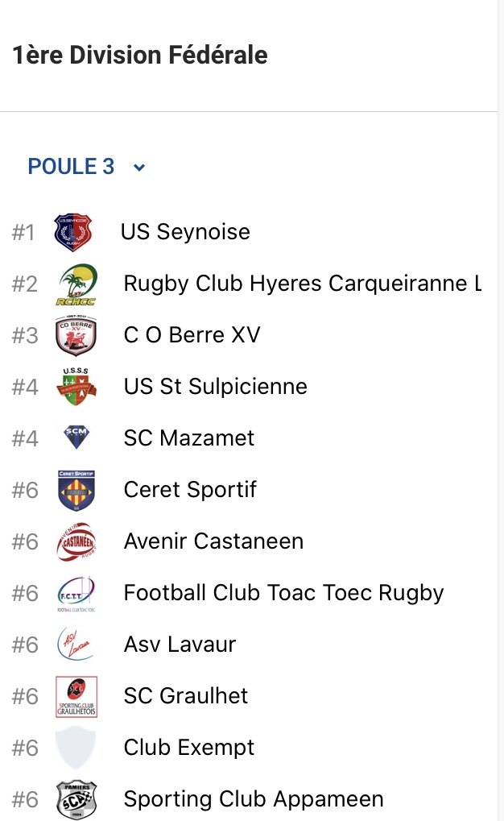Select the Ceret Sportif team name

pyautogui.click(x=191, y=490)
